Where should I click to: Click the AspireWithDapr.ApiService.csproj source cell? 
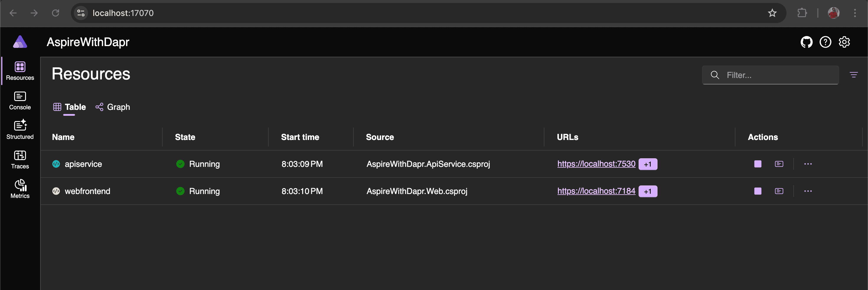point(428,164)
